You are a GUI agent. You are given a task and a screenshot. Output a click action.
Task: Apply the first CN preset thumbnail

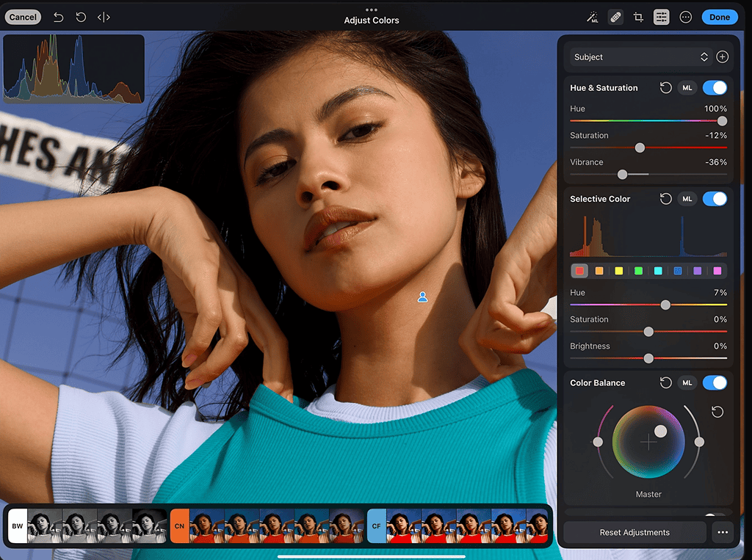click(x=206, y=526)
